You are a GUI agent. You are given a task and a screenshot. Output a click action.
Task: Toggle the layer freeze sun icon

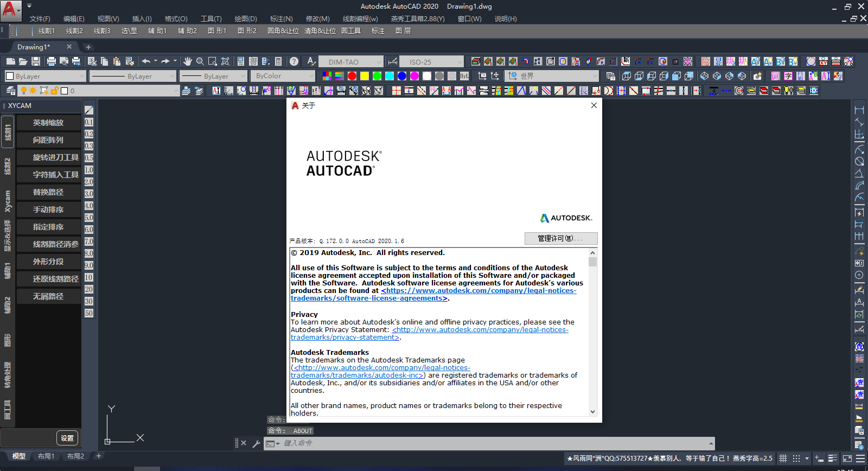[33, 91]
